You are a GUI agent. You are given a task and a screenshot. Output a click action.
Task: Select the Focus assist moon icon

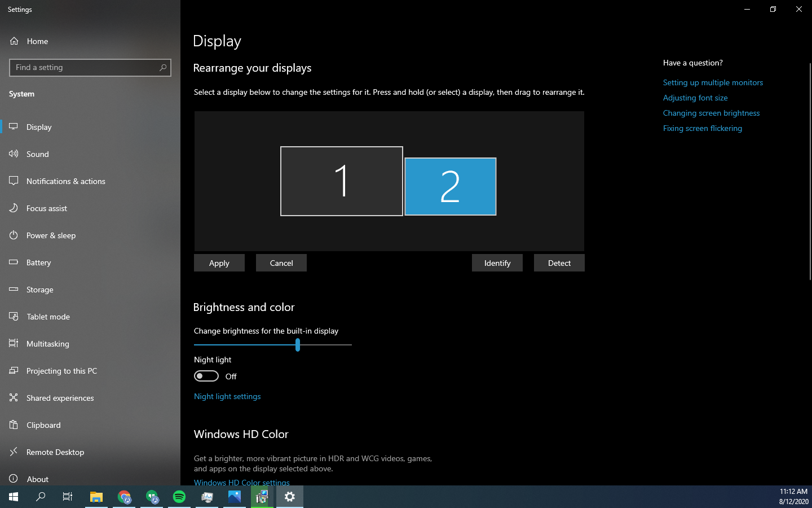coord(14,208)
